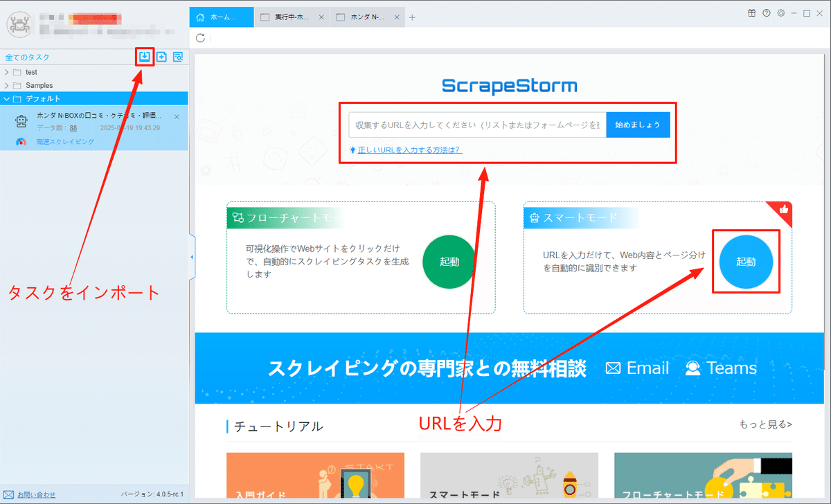831x504 pixels.
Task: Click the version 4.0.5-rc.1 text
Action: (151, 494)
